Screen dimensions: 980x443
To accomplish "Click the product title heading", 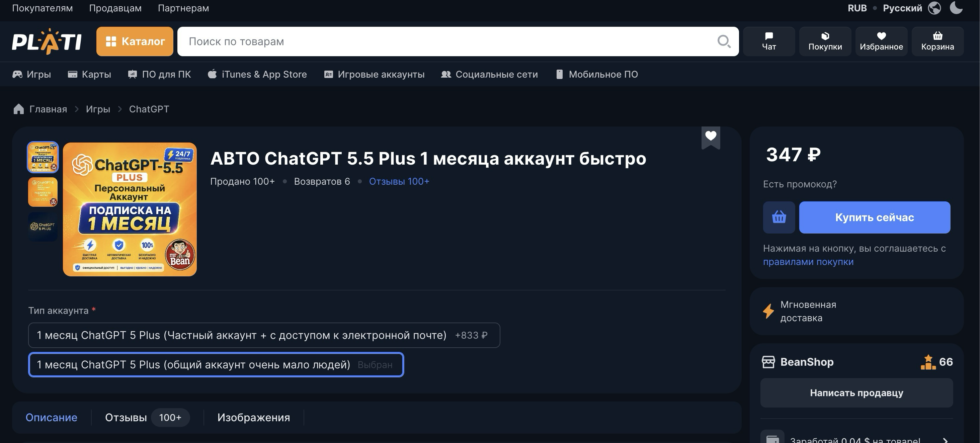I will [428, 158].
